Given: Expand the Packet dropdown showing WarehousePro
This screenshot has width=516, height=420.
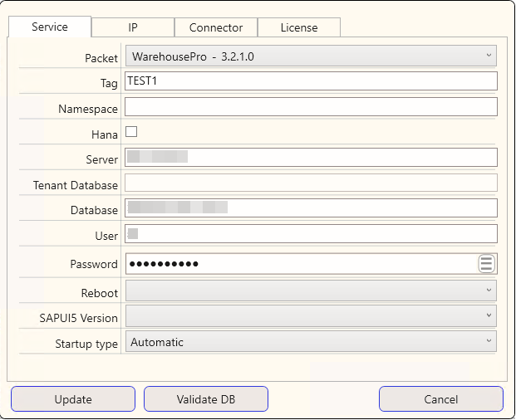Looking at the screenshot, I should [x=311, y=56].
